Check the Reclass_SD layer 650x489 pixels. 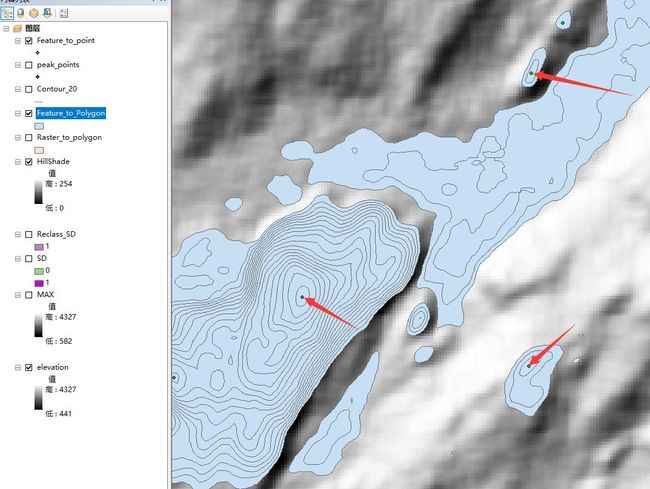pyautogui.click(x=29, y=235)
